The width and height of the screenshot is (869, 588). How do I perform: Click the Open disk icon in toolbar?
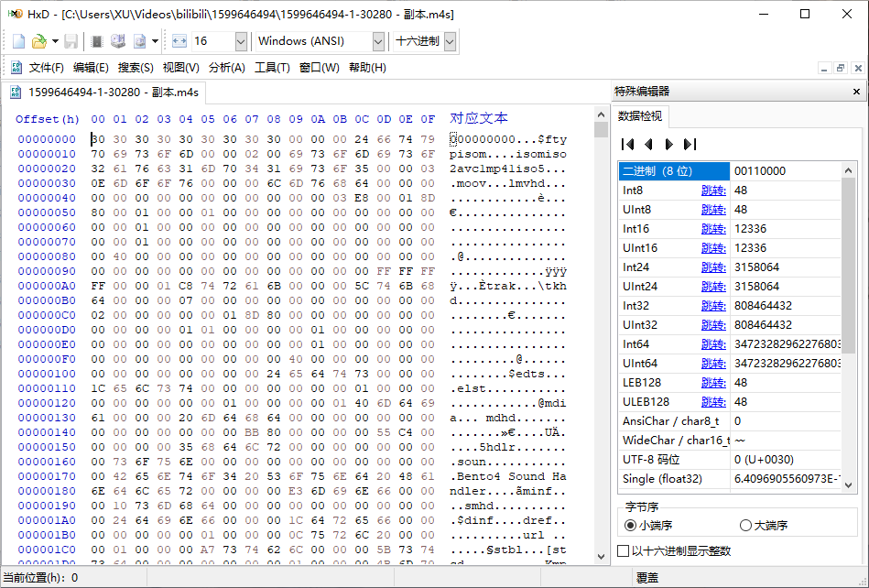tap(118, 41)
